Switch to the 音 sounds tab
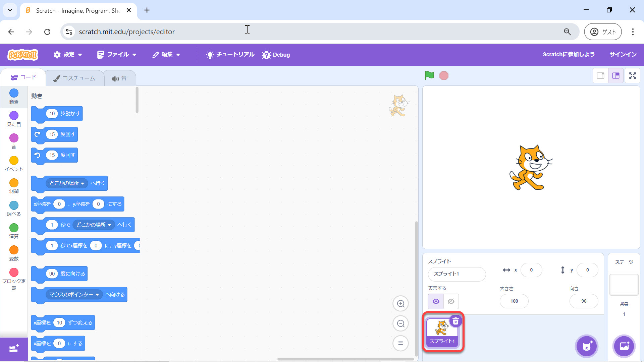The width and height of the screenshot is (644, 362). [119, 78]
